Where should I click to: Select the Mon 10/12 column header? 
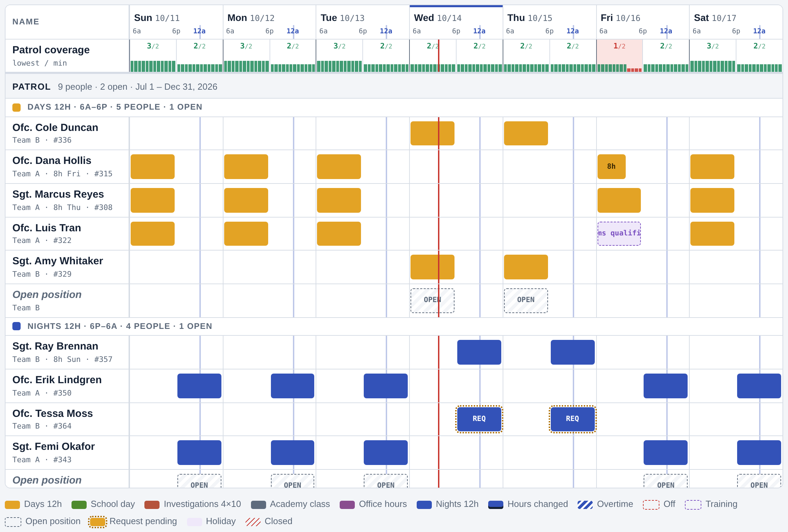(270, 22)
